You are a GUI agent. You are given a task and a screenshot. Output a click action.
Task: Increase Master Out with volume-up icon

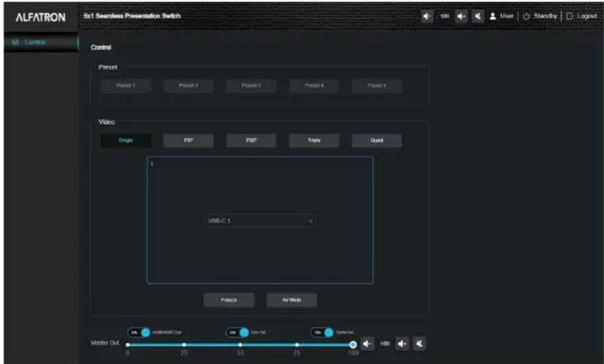coord(403,344)
